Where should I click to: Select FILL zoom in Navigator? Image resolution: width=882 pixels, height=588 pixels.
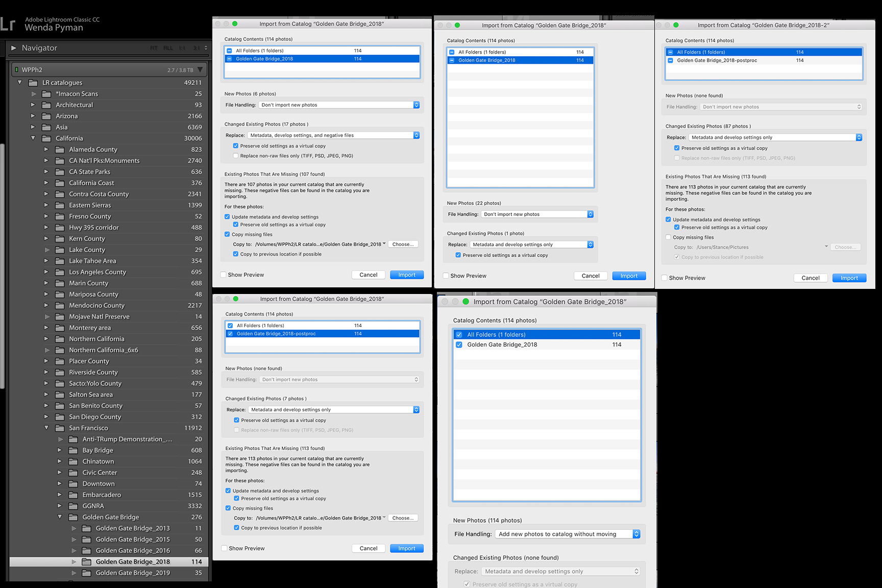point(168,48)
